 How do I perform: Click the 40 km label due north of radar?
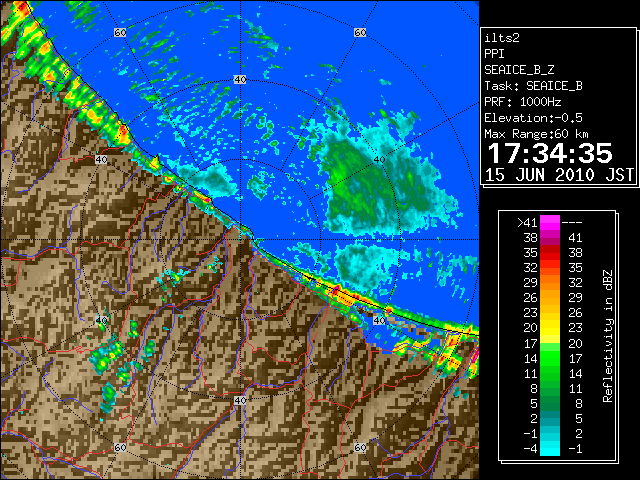click(x=240, y=80)
